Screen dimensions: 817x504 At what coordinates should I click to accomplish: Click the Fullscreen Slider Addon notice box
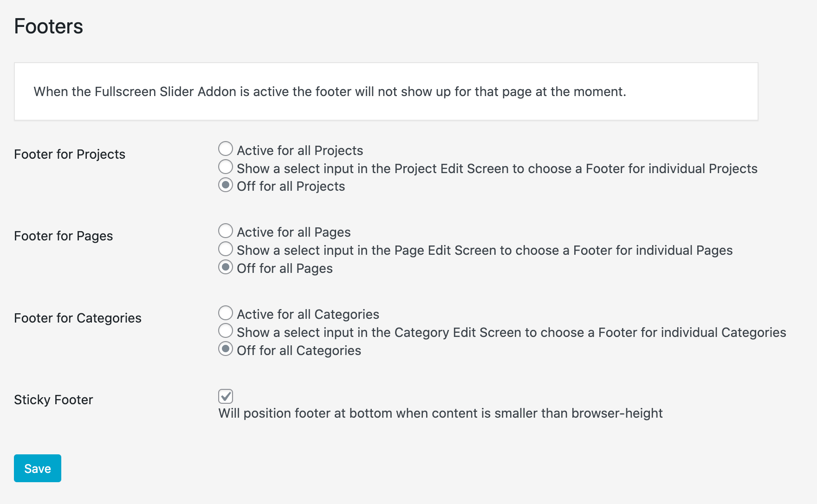pos(386,92)
